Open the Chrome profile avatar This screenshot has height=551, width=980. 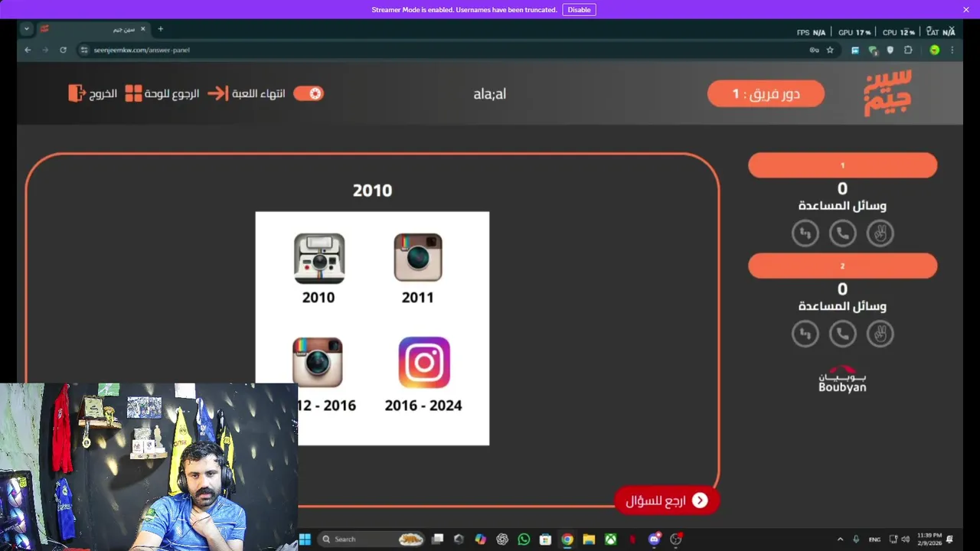click(x=934, y=50)
